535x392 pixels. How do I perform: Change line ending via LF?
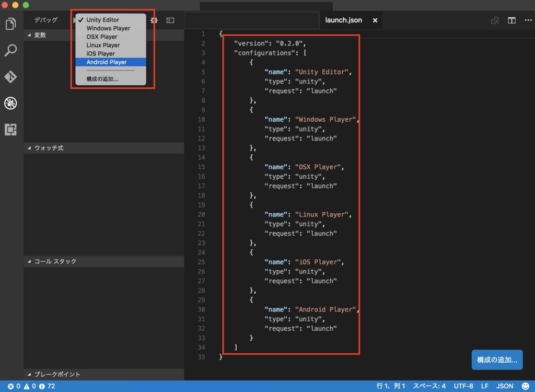(484, 386)
